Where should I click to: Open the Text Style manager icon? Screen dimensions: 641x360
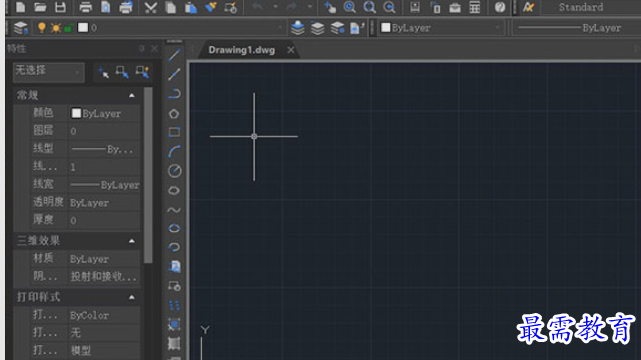coord(529,7)
